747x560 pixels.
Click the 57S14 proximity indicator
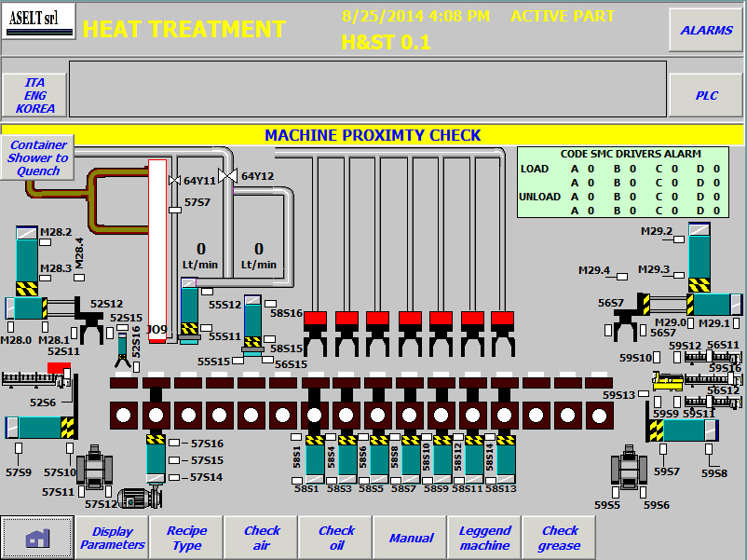click(x=174, y=477)
